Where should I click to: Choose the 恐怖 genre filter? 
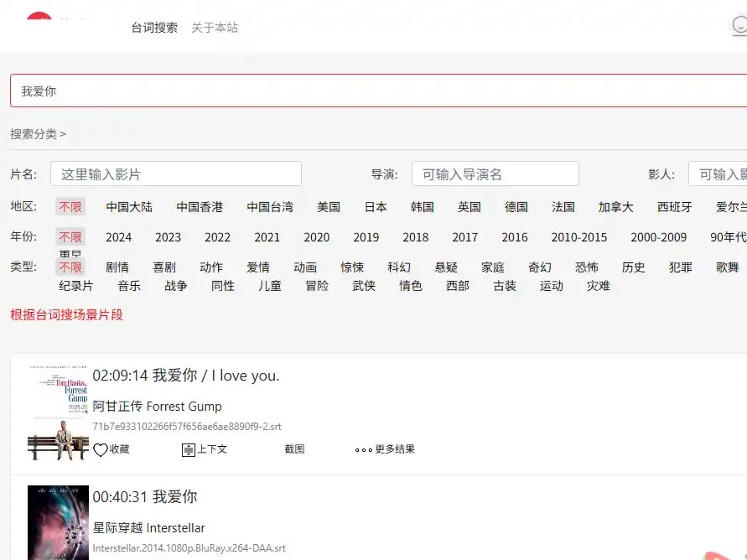[x=587, y=267]
